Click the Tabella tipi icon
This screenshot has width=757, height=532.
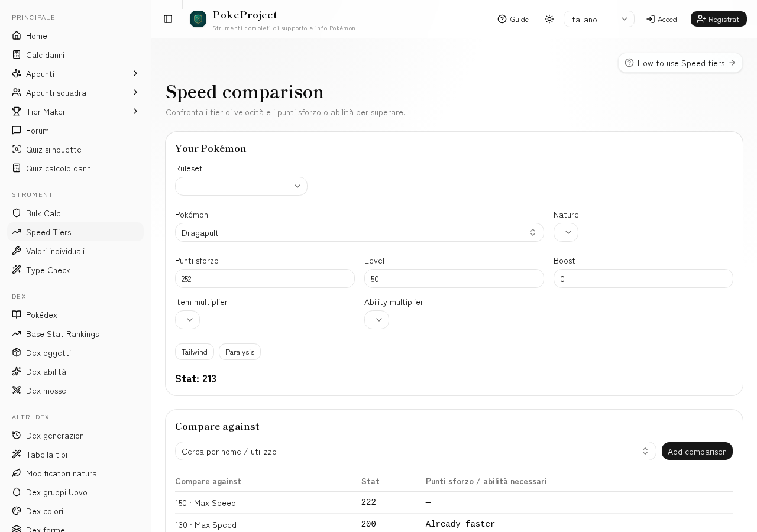(17, 455)
